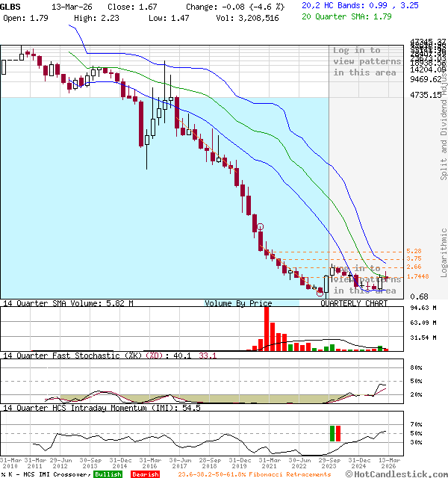Click the HotCandlestick.com copyright link

point(403,474)
